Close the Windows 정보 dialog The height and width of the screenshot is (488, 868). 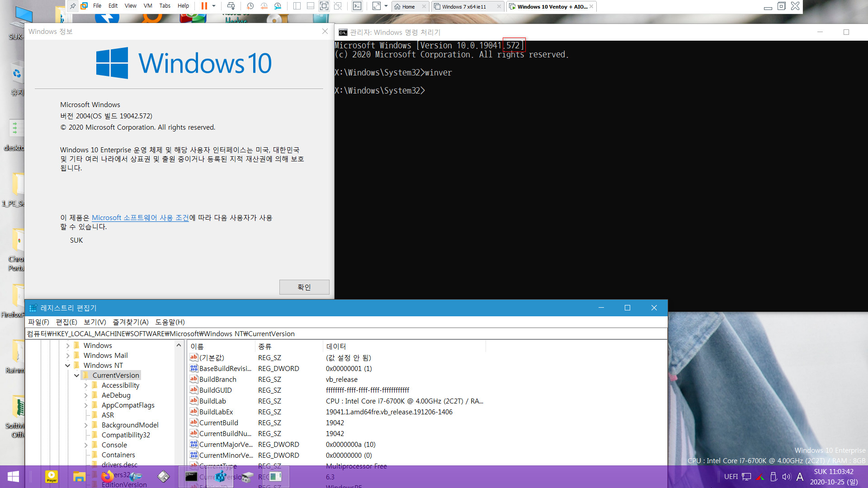[x=325, y=31]
